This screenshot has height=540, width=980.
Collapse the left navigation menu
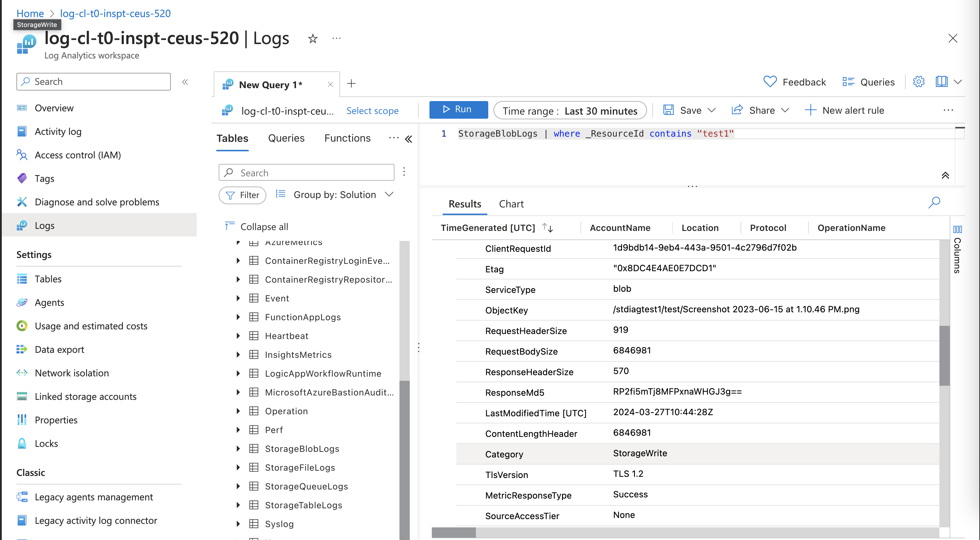coord(185,82)
